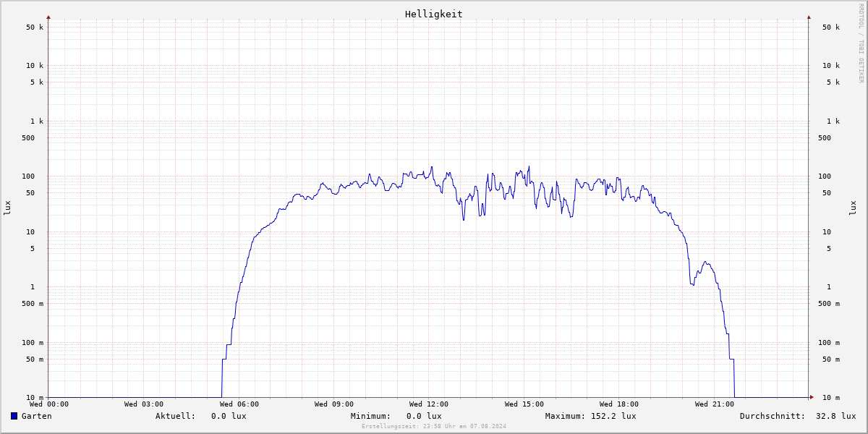The image size is (868, 434).
Task: Click the "Wed 06:00" time axis label
Action: 239,404
